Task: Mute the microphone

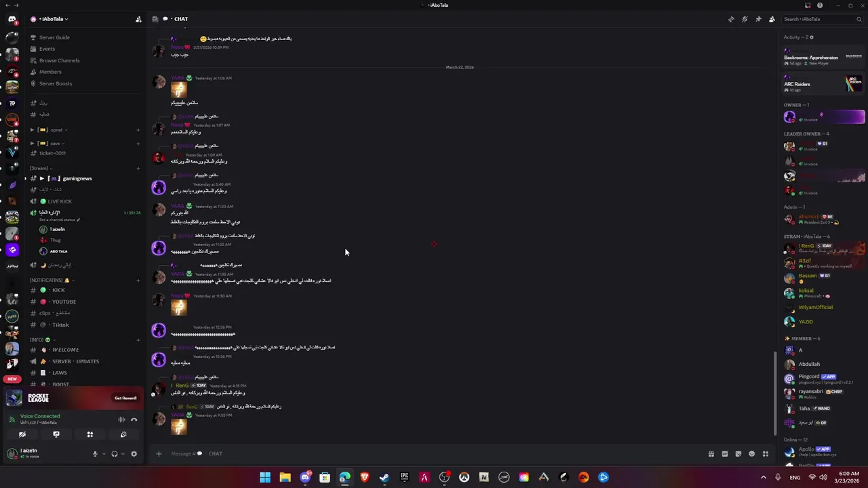Action: [x=95, y=454]
